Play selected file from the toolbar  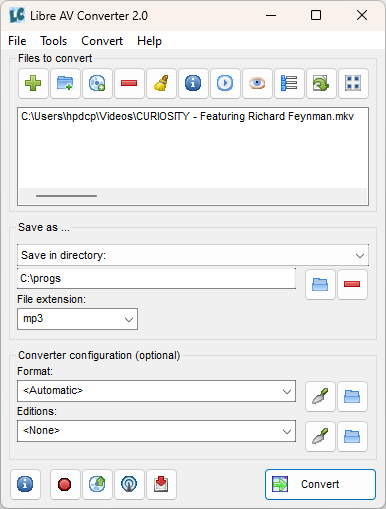[x=225, y=83]
